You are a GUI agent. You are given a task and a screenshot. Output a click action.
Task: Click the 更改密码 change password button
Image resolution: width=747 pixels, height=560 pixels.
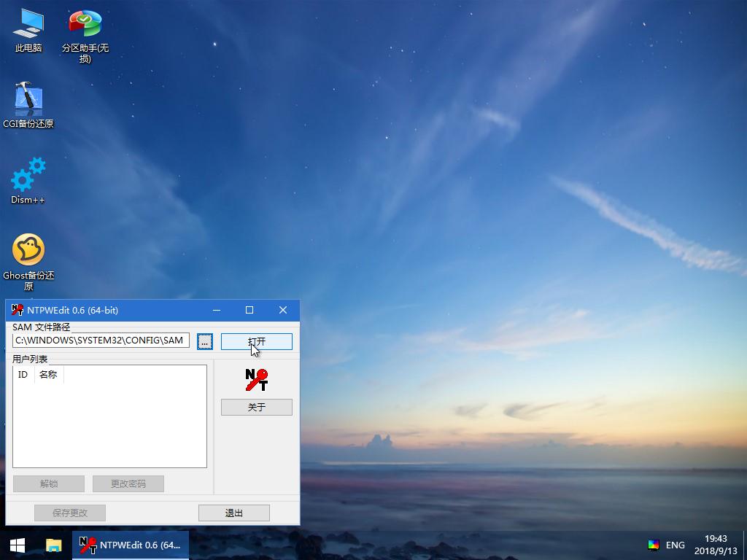coord(128,483)
